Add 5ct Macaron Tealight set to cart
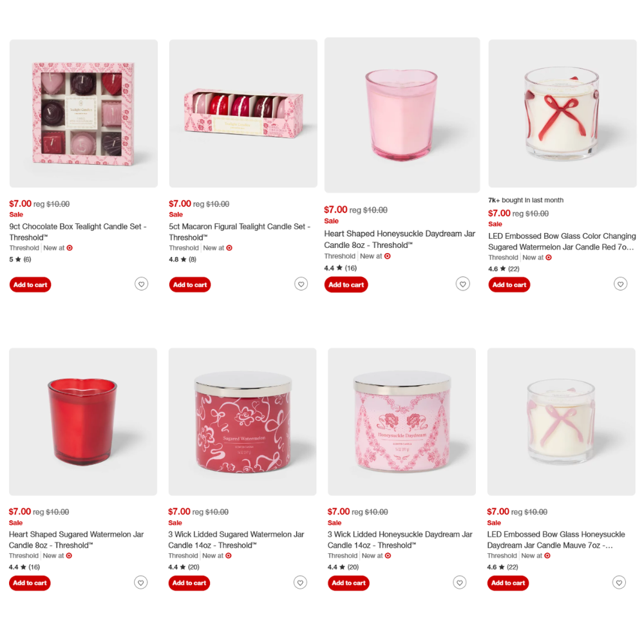This screenshot has height=644, width=644. [x=190, y=285]
